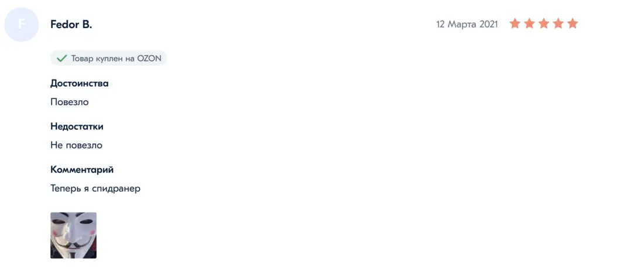Click the review date 12 Марта 2021
The height and width of the screenshot is (275, 644).
(x=467, y=24)
